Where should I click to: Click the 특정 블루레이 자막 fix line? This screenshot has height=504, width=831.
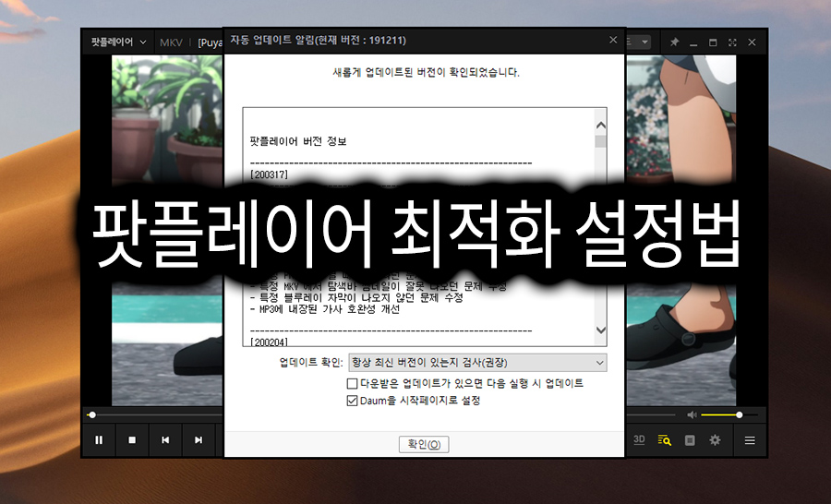pyautogui.click(x=356, y=298)
